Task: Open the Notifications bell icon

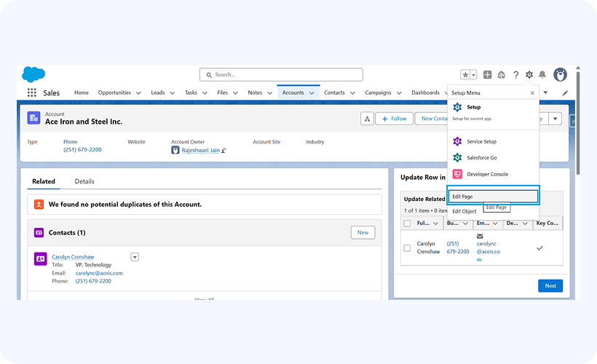Action: (542, 75)
